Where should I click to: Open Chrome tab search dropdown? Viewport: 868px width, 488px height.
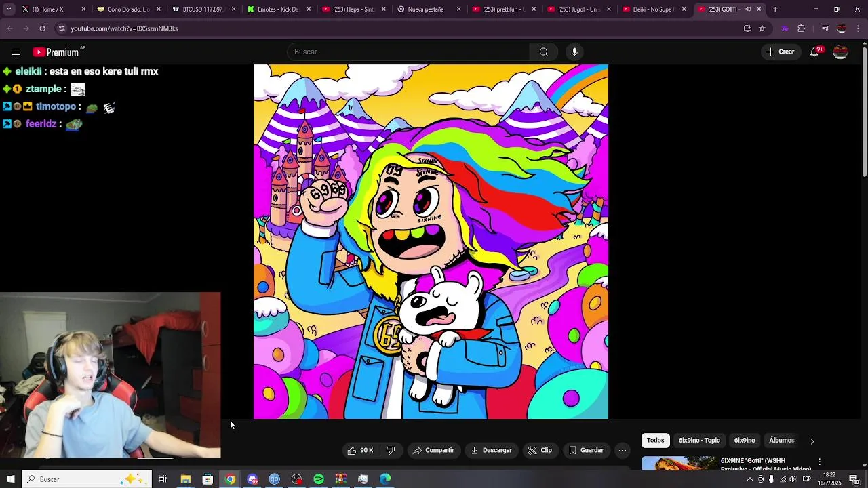(x=9, y=9)
